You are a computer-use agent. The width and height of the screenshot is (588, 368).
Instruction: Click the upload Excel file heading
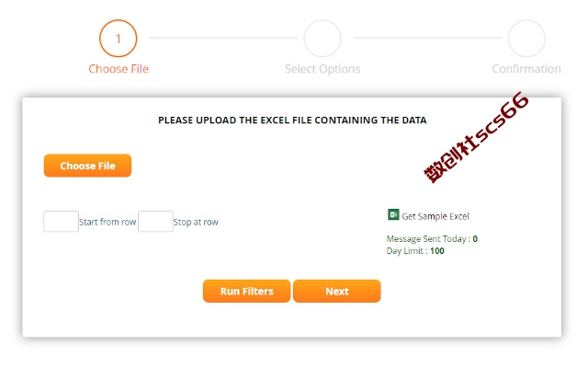(292, 121)
